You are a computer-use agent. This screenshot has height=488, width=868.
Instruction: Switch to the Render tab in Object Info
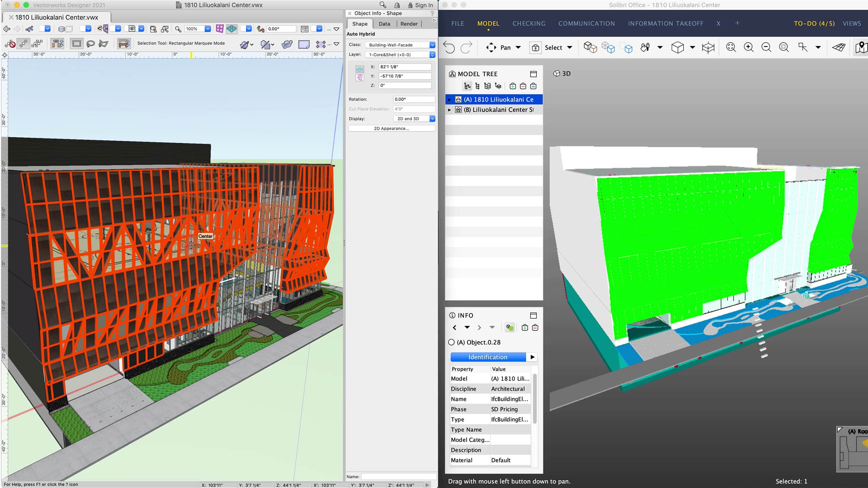(409, 24)
